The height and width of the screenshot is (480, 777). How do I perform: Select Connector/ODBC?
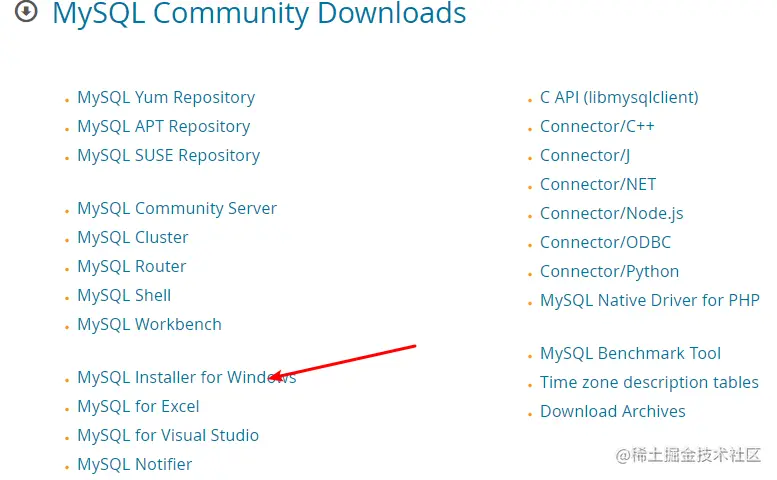click(x=606, y=242)
